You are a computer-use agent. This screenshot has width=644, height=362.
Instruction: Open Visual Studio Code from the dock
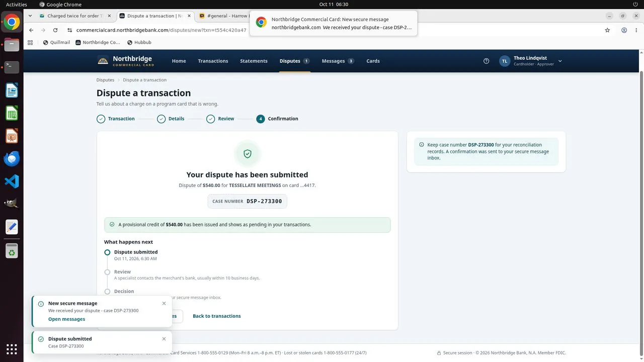click(x=12, y=181)
